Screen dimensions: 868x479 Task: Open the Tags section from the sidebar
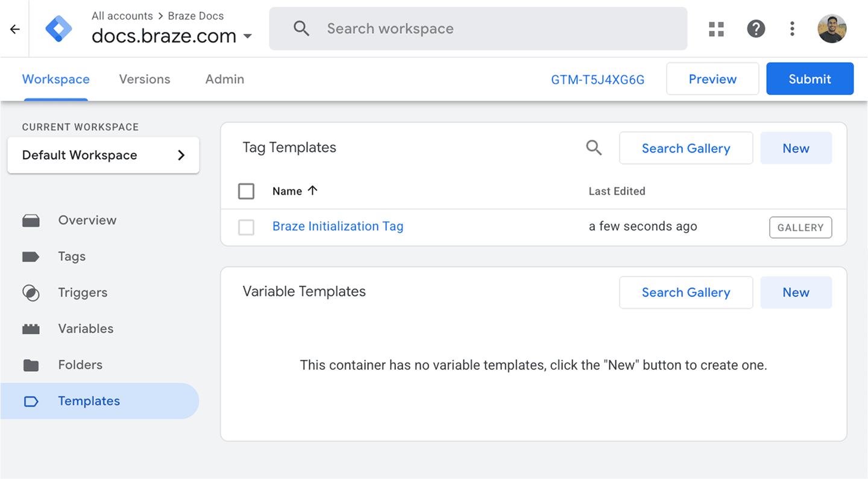coord(71,256)
